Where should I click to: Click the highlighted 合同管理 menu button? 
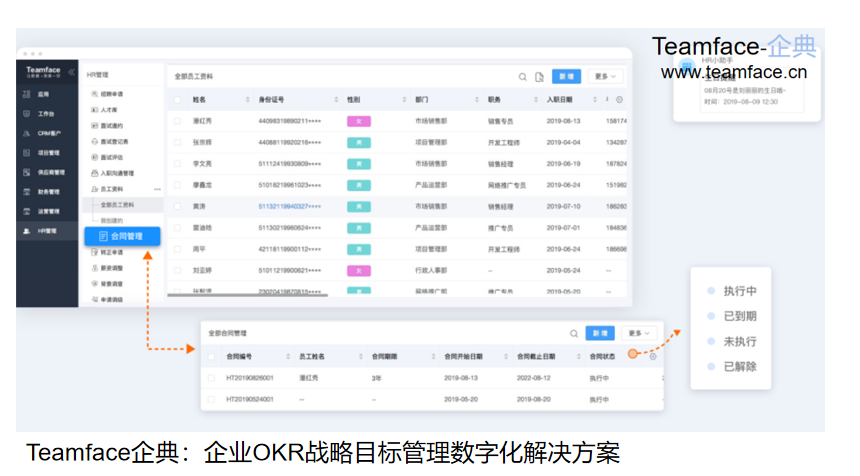point(122,236)
